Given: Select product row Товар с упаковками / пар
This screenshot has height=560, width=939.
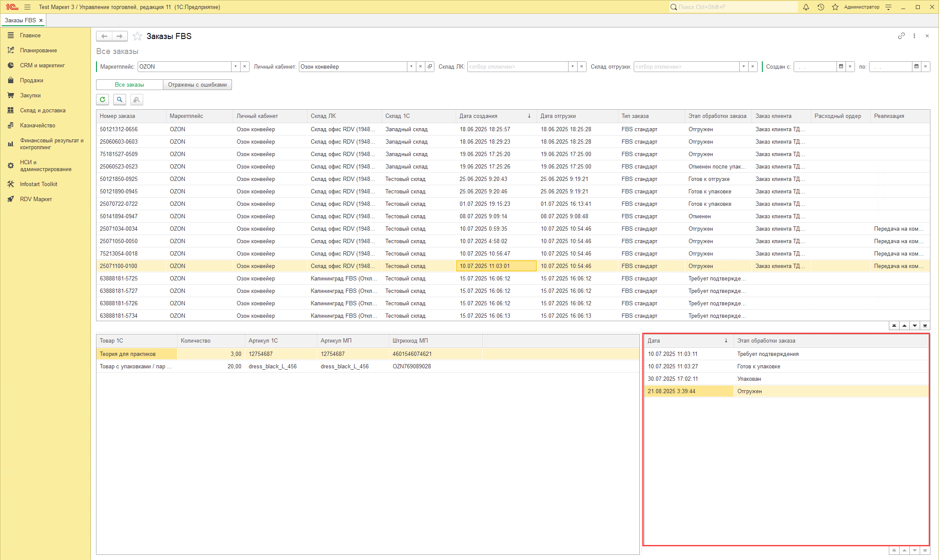Looking at the screenshot, I should point(368,366).
